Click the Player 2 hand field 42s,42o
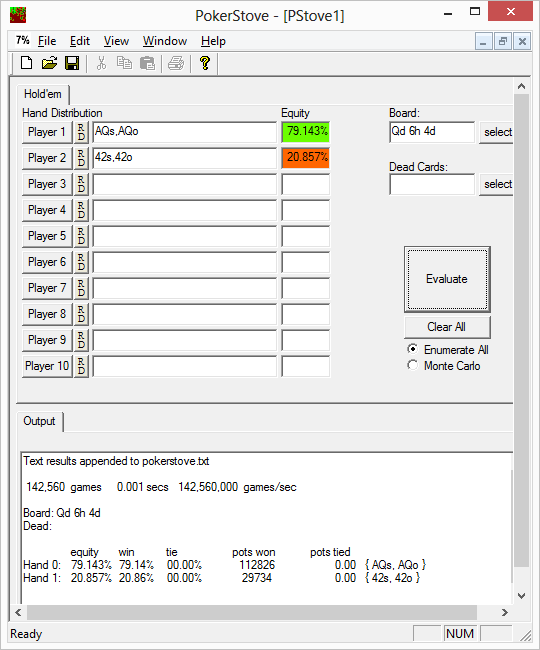Viewport: 540px width, 650px height. pos(184,158)
